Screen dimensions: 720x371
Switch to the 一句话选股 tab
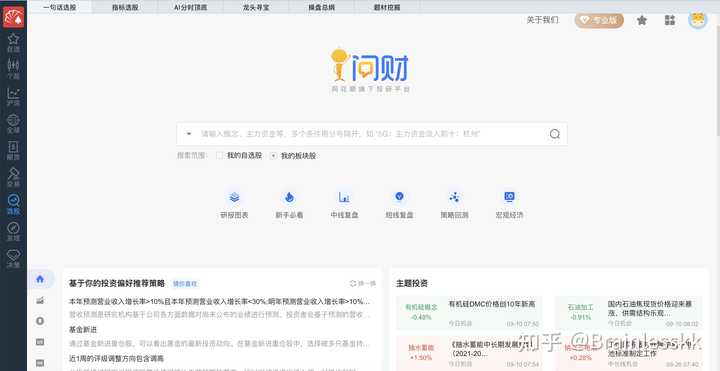coord(60,7)
